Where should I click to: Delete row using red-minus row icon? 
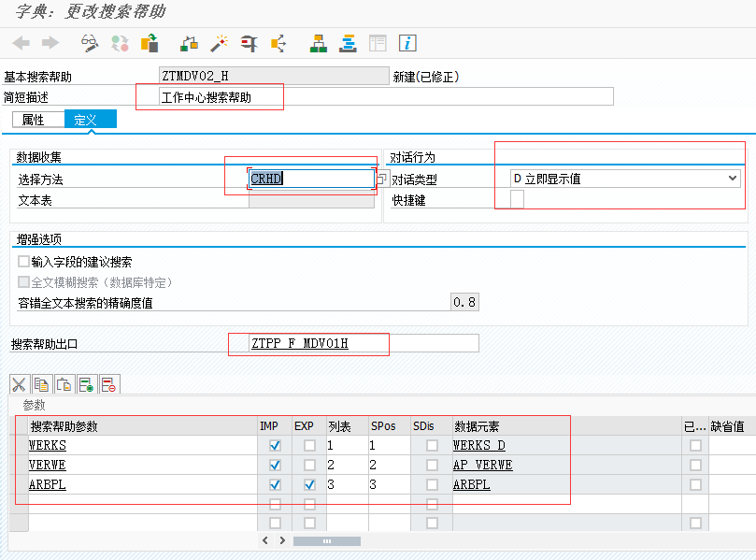pos(108,384)
